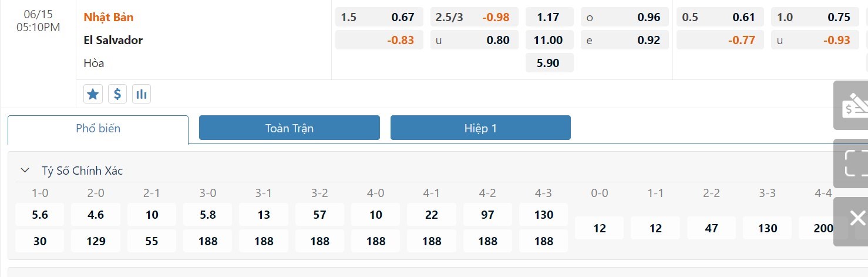Click the dollar sign icon below the teams

pos(117,94)
